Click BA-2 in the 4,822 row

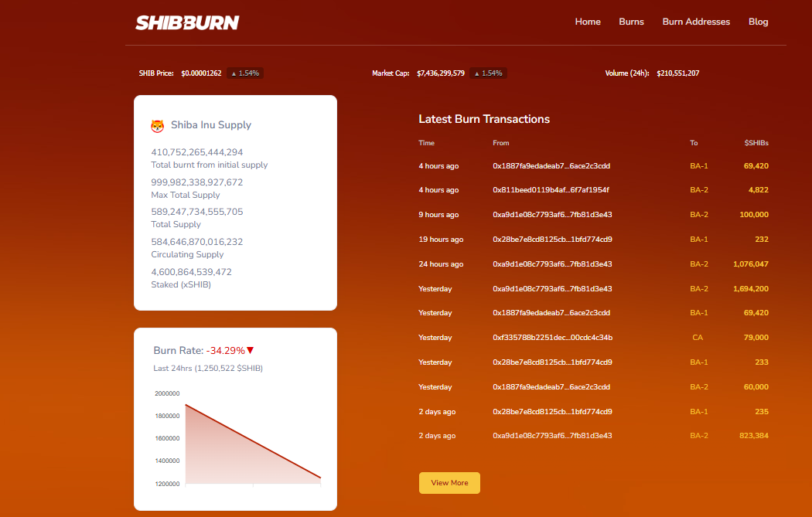[x=698, y=190]
